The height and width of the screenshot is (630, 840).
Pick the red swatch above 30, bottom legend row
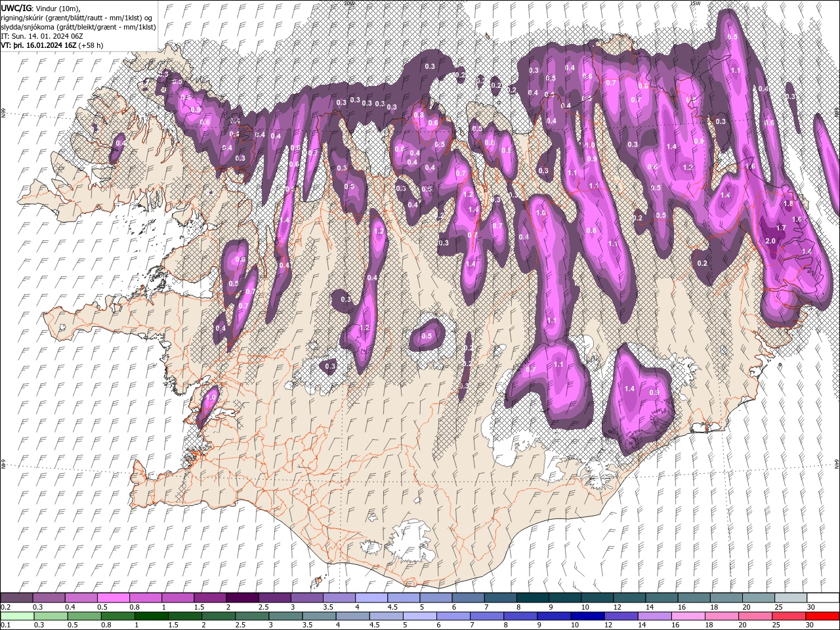pos(822,616)
